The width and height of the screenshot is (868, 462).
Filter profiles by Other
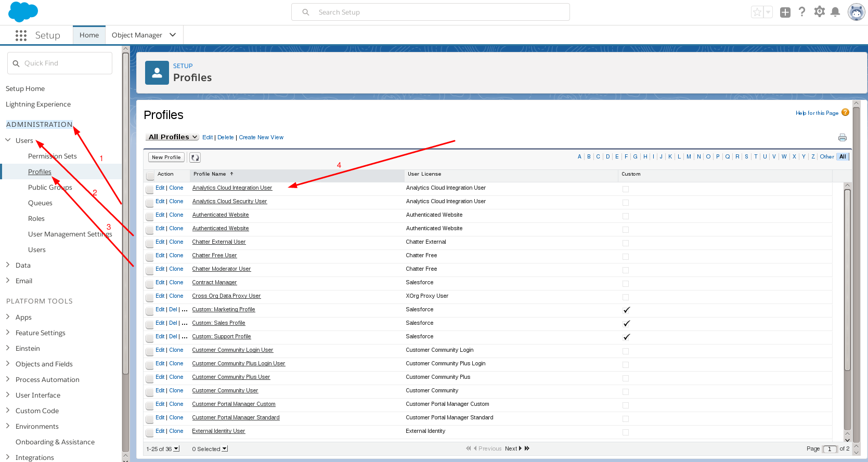point(827,157)
